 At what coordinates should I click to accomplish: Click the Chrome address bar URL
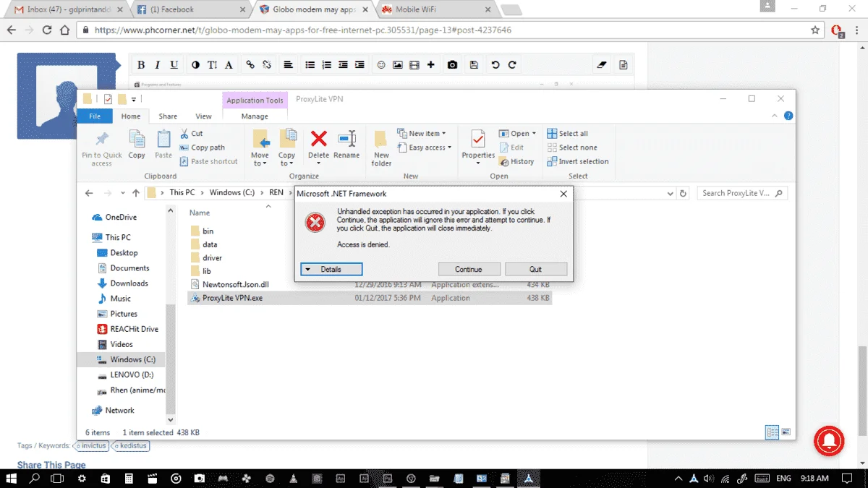coord(303,30)
